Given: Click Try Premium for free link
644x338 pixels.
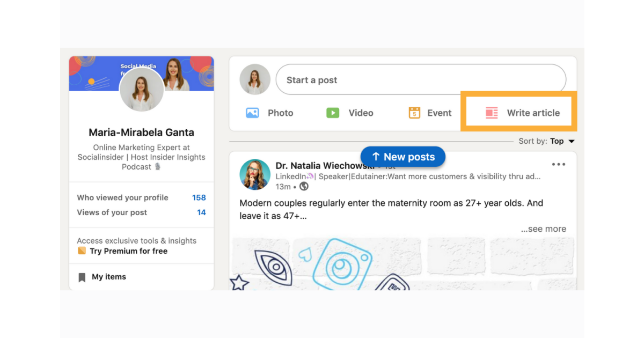Looking at the screenshot, I should 129,251.
